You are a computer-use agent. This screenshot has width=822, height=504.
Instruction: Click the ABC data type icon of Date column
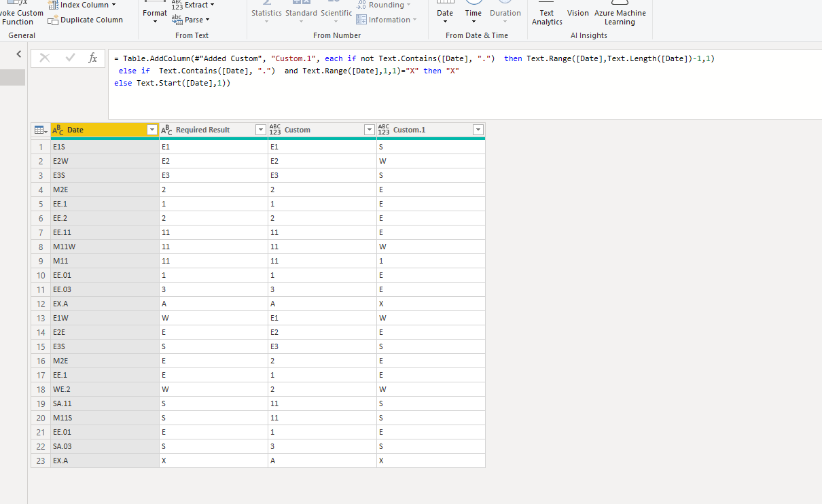tap(58, 130)
